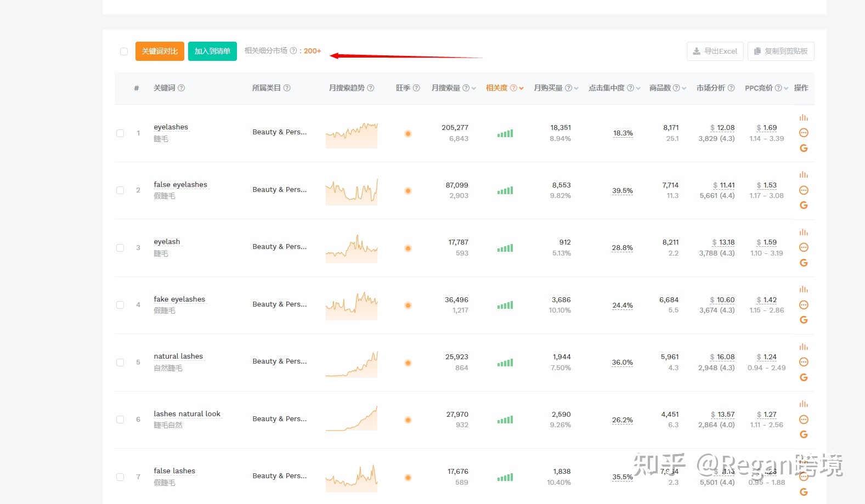Image resolution: width=865 pixels, height=504 pixels.
Task: Sort by 月搜索量 column arrow
Action: point(473,88)
